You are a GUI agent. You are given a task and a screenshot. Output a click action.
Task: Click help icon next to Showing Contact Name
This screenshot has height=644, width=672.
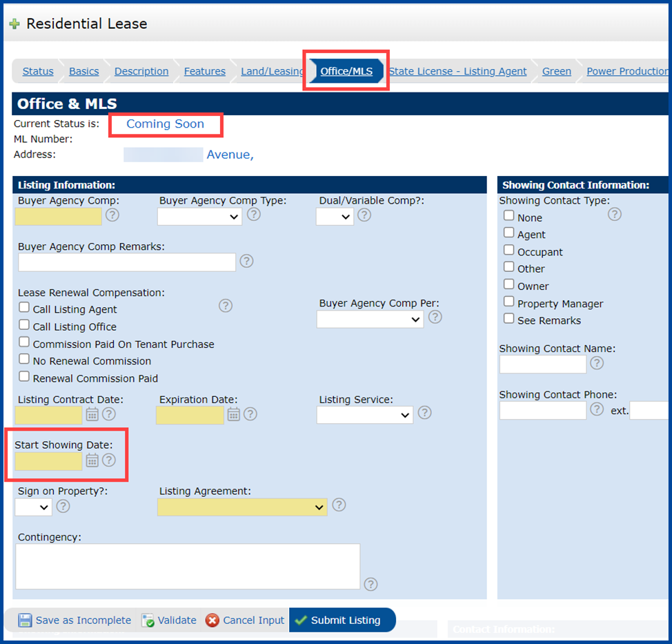click(597, 364)
